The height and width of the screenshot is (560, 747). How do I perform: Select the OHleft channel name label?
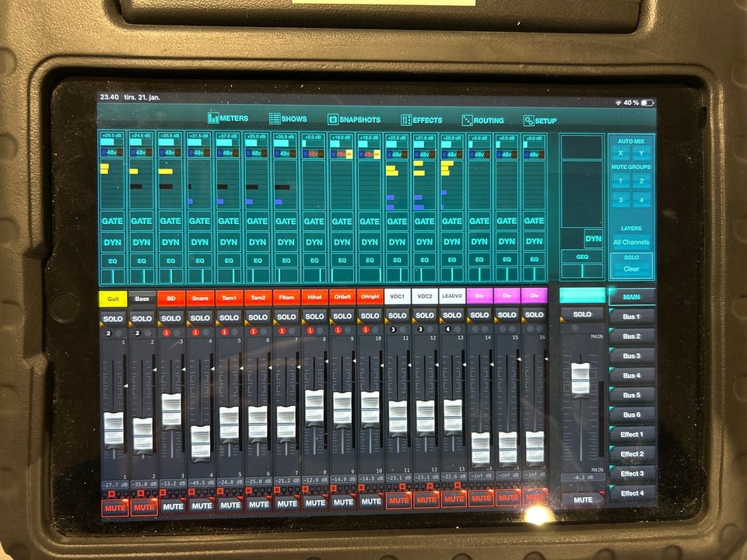tap(342, 296)
